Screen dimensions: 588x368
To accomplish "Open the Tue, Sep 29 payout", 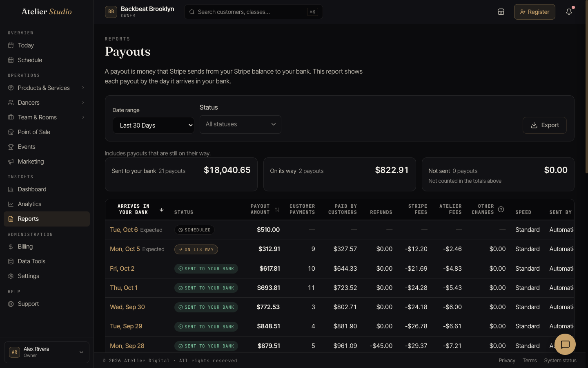I will coord(126,326).
